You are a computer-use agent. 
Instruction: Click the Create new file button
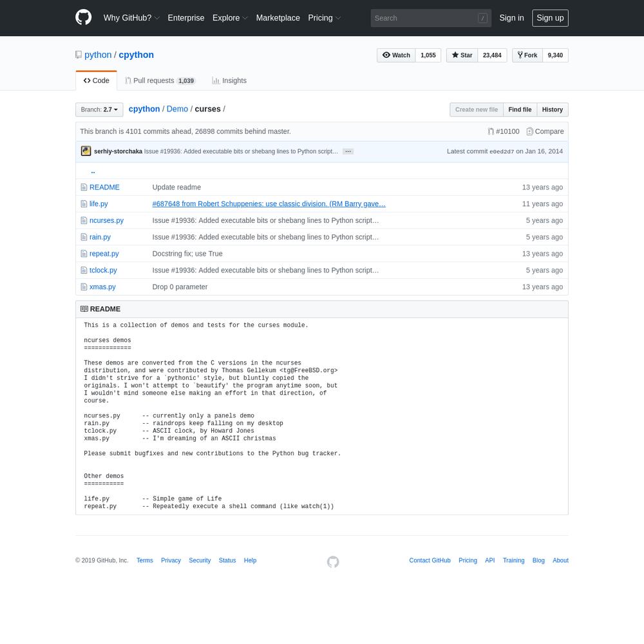pos(477,109)
